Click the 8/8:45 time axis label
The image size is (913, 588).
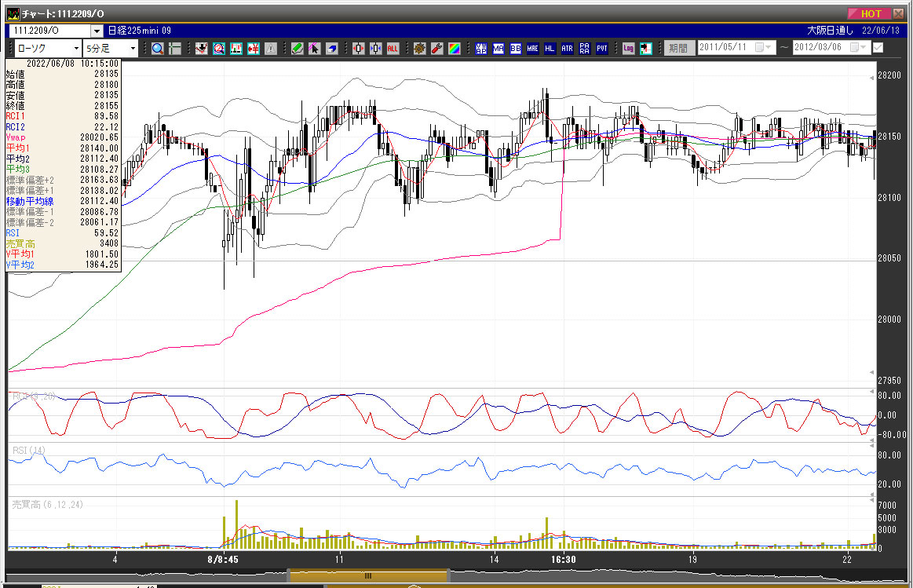[x=222, y=560]
